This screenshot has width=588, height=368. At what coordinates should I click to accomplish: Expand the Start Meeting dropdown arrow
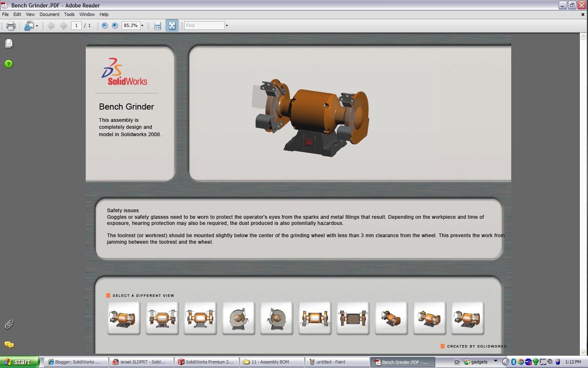click(37, 26)
